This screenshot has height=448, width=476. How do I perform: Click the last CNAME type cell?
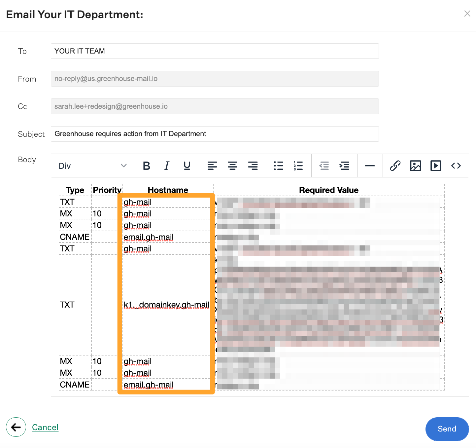point(75,385)
